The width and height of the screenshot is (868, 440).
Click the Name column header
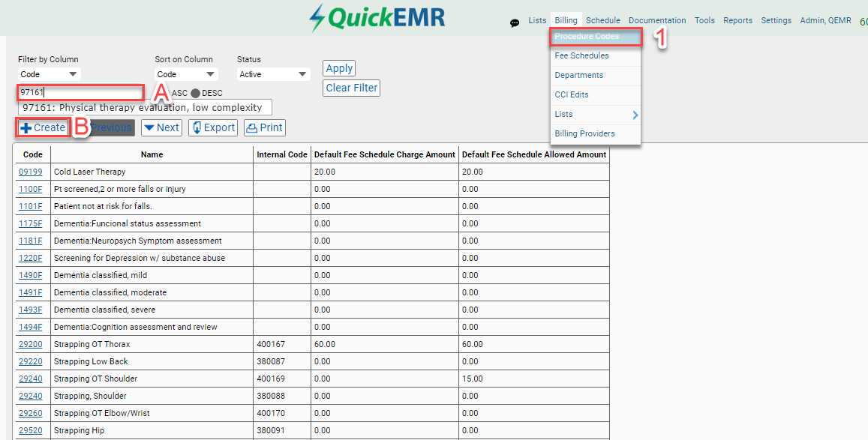point(152,154)
